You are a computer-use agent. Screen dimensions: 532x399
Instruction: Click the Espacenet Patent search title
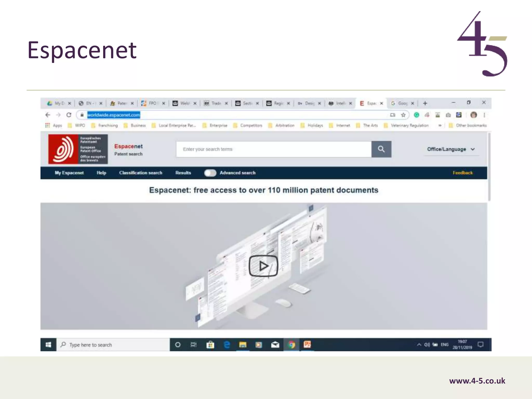click(128, 150)
